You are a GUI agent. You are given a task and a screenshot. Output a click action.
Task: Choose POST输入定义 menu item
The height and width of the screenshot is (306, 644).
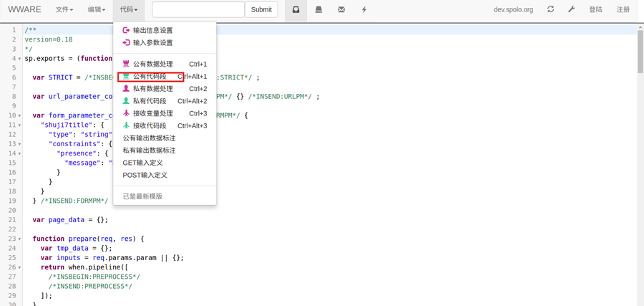pyautogui.click(x=165, y=175)
